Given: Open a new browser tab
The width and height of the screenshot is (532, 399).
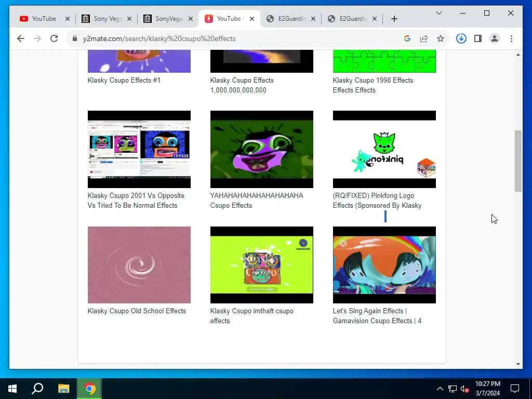Looking at the screenshot, I should pos(394,19).
